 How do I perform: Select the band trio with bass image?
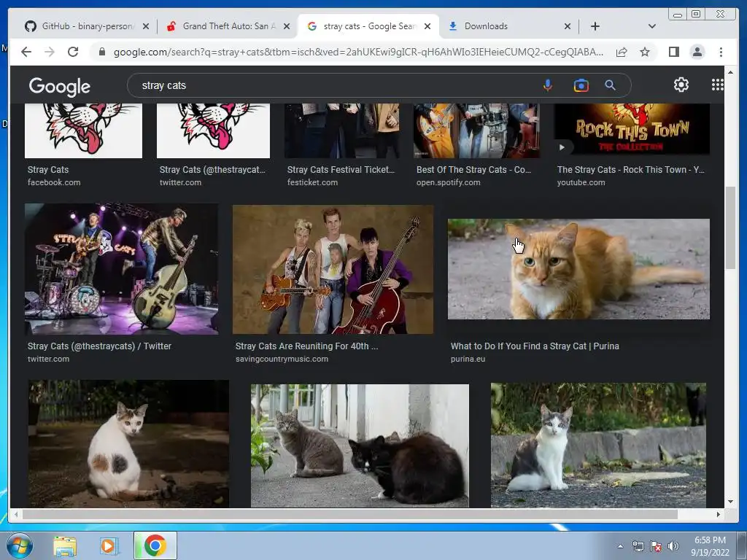coord(333,270)
